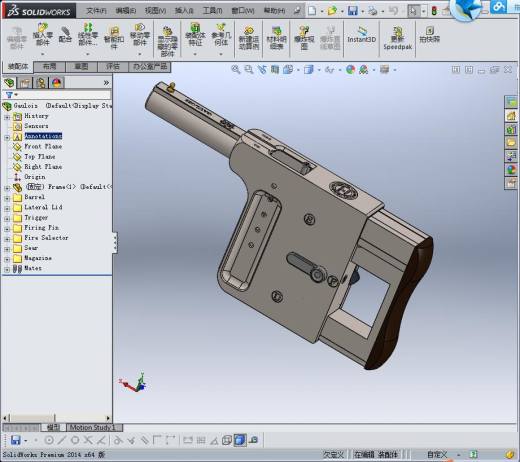Select the Zoom to Fit magnifier icon

click(236, 69)
